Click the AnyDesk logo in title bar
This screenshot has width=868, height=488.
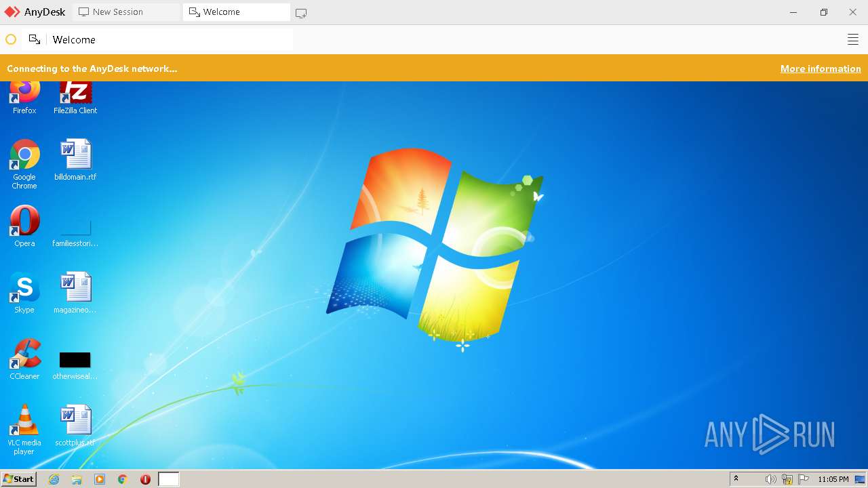click(x=35, y=12)
